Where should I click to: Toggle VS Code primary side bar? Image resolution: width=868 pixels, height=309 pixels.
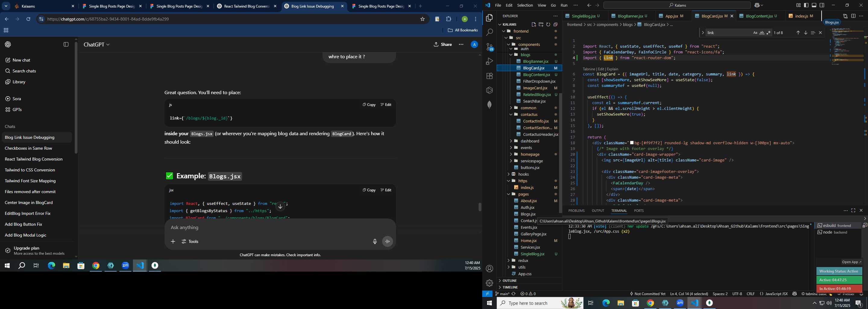point(806,5)
